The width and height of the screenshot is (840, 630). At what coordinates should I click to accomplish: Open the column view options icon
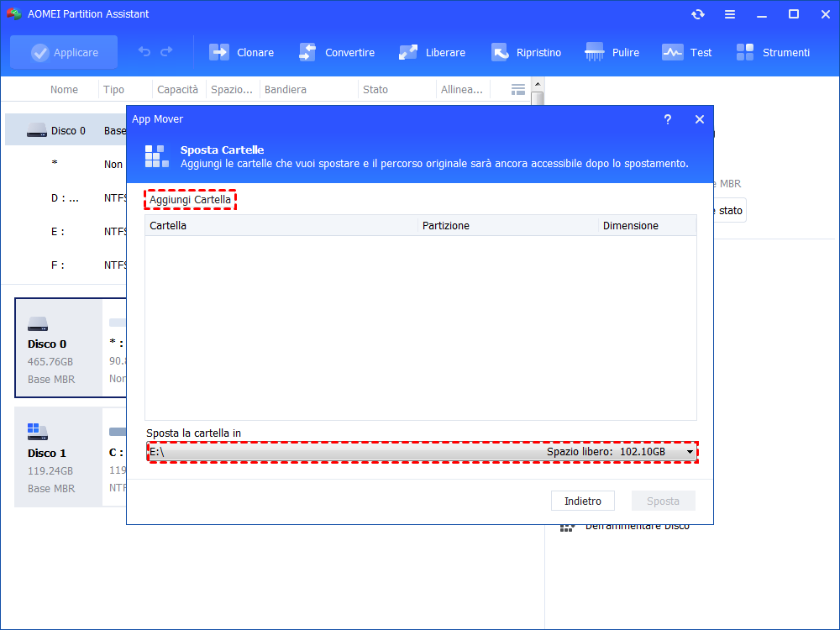point(518,90)
